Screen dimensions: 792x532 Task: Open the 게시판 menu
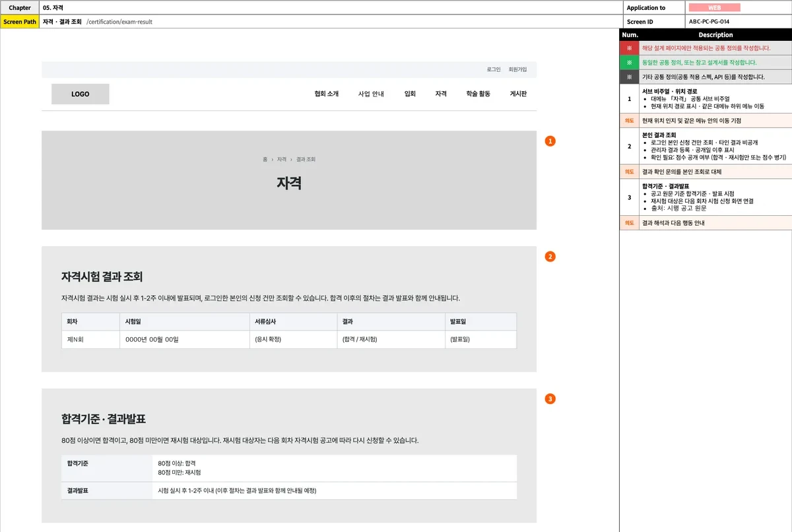[518, 94]
